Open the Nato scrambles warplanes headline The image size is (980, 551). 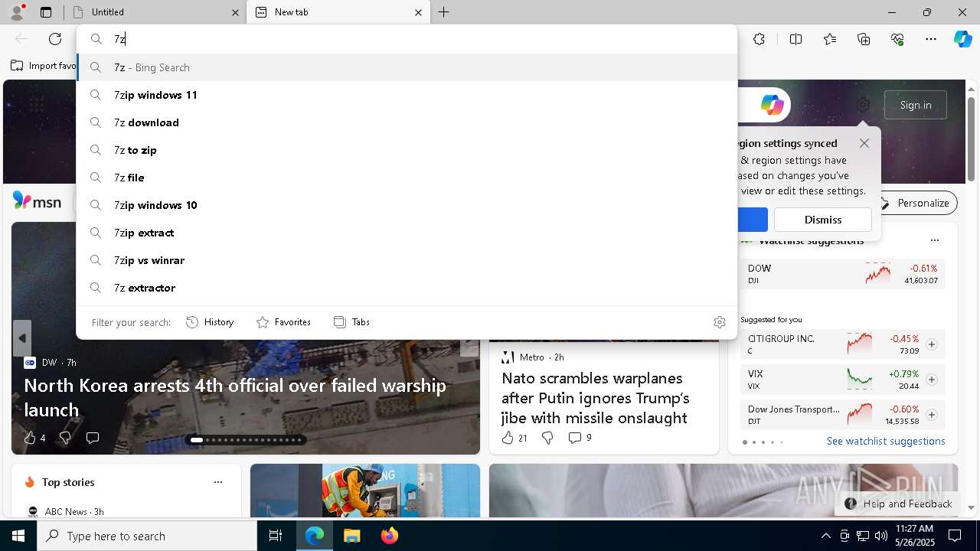(x=596, y=398)
